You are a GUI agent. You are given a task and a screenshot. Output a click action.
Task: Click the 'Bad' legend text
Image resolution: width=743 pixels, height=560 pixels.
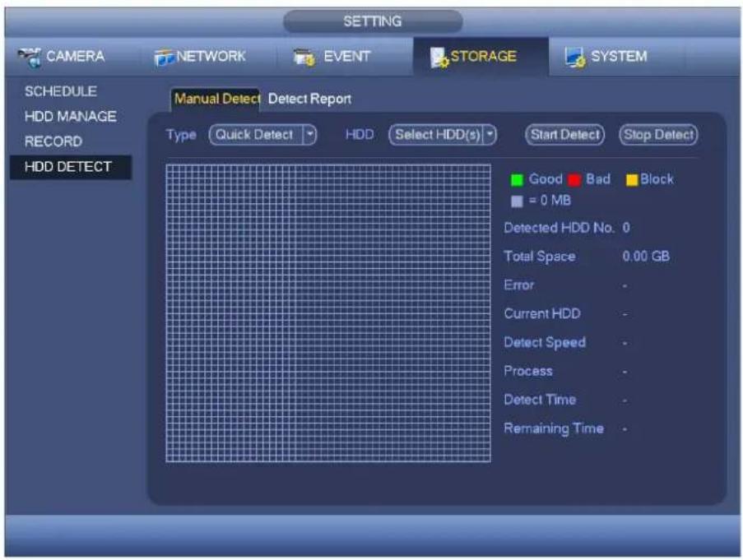tap(598, 179)
